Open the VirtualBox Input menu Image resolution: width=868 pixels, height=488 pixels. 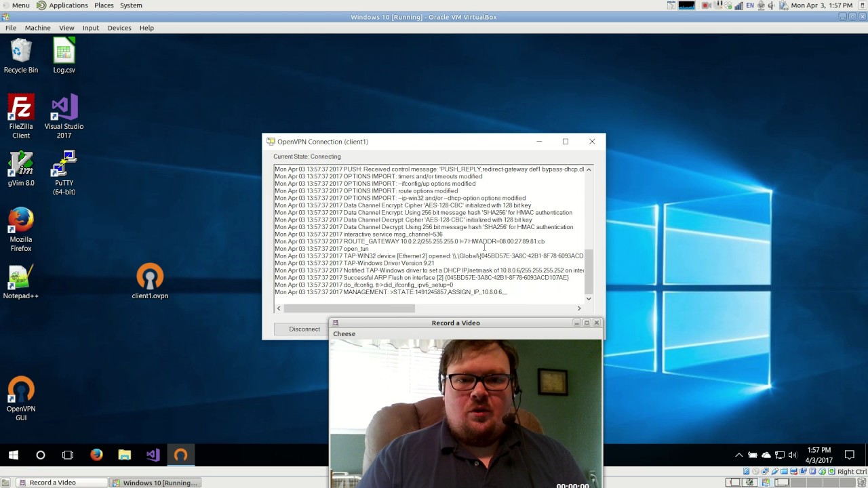pos(90,28)
